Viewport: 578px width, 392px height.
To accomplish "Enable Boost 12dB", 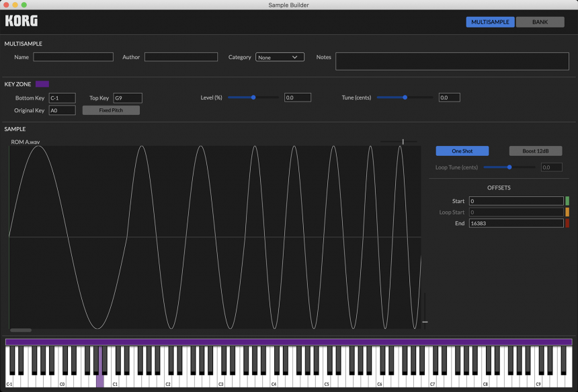I will coord(535,151).
